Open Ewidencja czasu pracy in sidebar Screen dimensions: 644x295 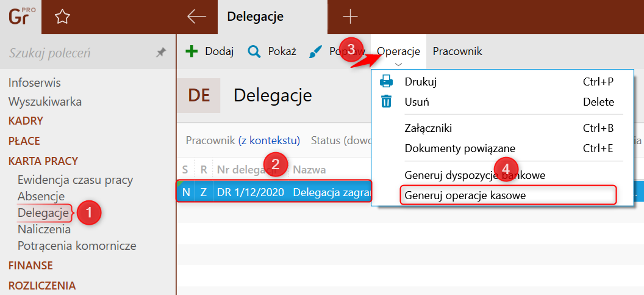pyautogui.click(x=75, y=180)
